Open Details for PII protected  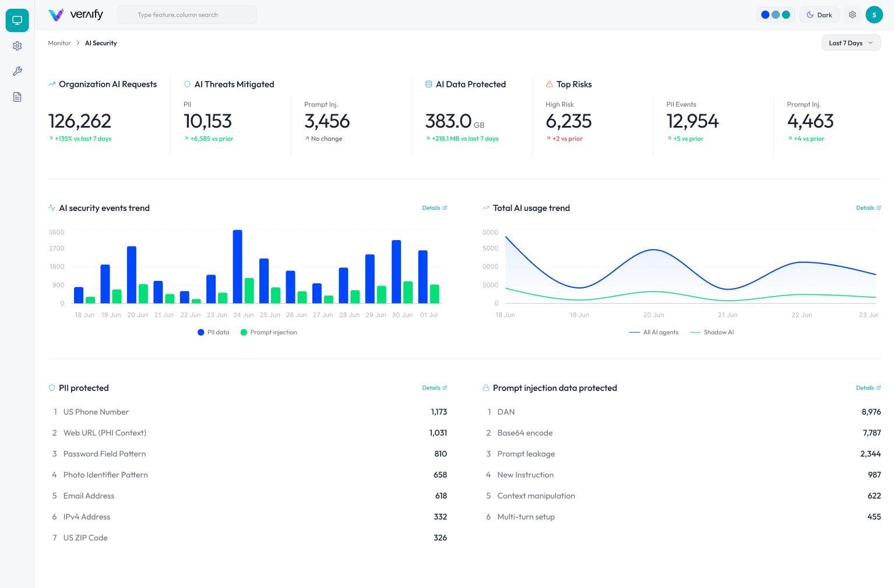pyautogui.click(x=435, y=388)
